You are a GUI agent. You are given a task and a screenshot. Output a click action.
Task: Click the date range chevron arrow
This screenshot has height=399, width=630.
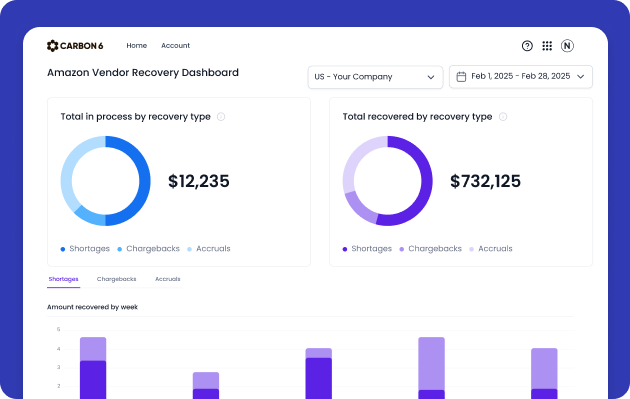(581, 77)
